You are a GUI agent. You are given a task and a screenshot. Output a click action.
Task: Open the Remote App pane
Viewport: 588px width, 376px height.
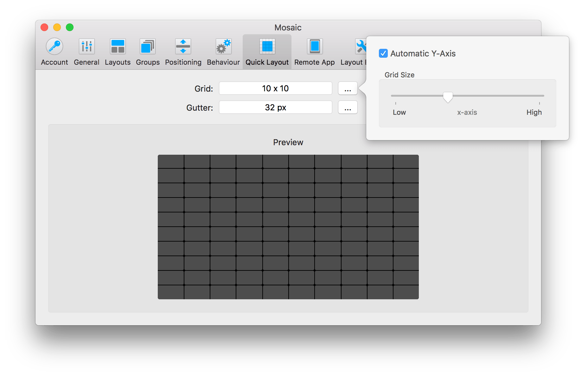pyautogui.click(x=315, y=52)
